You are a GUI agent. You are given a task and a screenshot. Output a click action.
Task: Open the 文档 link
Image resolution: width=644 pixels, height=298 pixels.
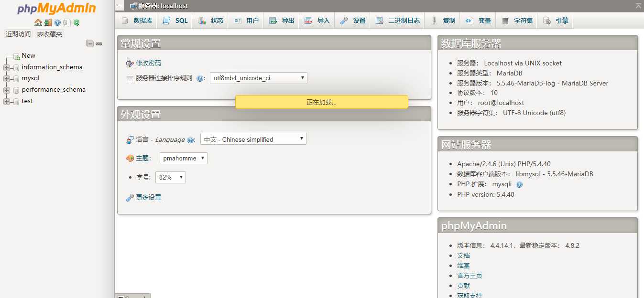point(463,255)
